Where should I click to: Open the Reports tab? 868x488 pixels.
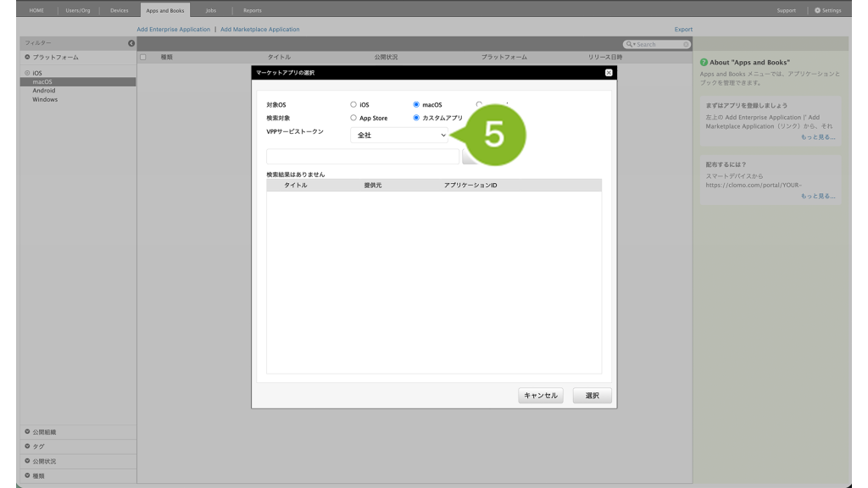[x=253, y=10]
